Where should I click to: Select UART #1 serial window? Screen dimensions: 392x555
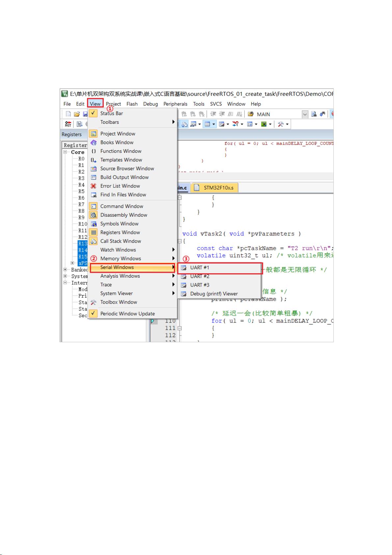pos(199,268)
